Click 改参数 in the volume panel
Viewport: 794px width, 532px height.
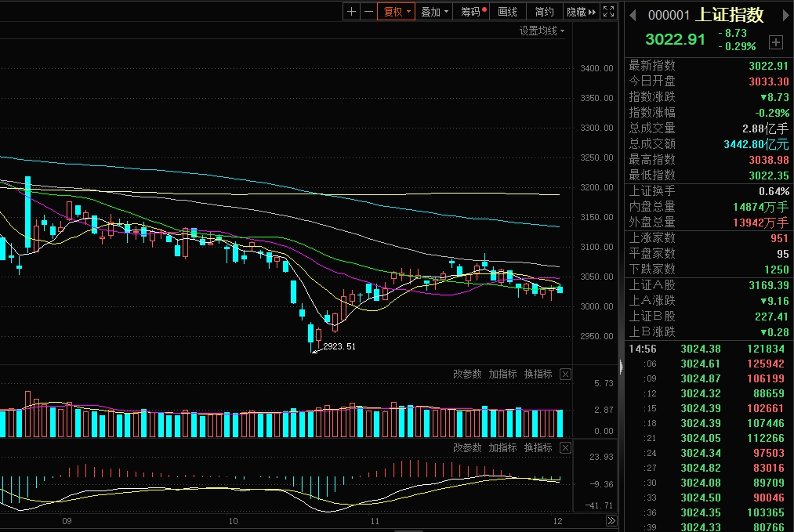point(467,375)
